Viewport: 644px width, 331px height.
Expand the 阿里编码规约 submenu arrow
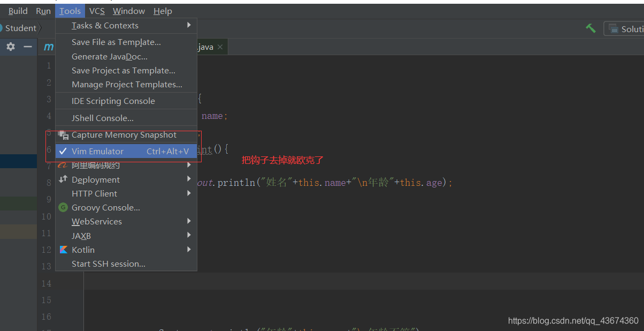[189, 165]
